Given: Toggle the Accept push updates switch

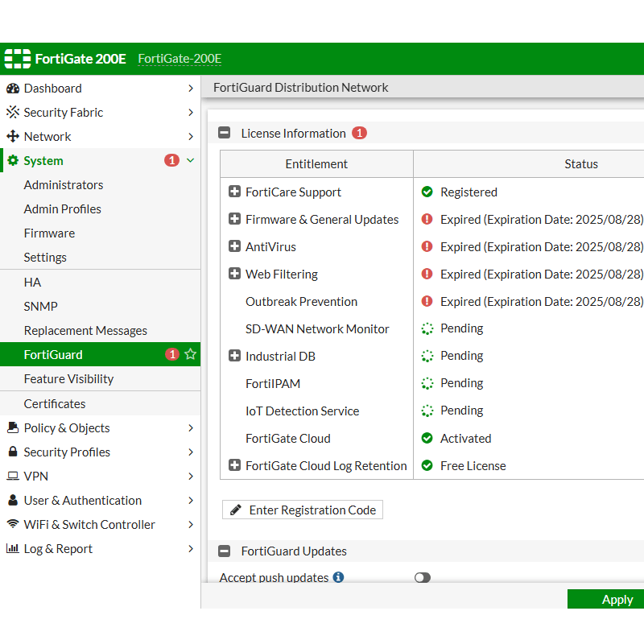Looking at the screenshot, I should pyautogui.click(x=423, y=577).
